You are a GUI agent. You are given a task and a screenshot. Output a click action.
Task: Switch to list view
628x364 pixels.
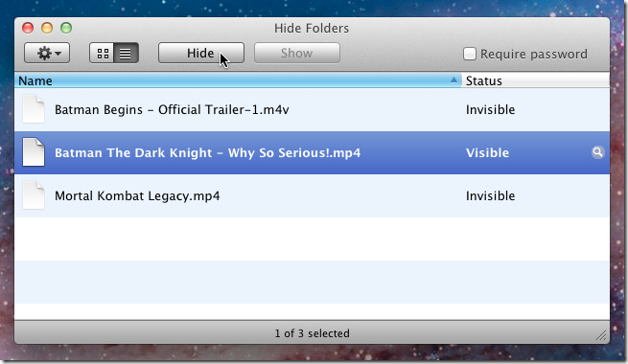tap(127, 53)
